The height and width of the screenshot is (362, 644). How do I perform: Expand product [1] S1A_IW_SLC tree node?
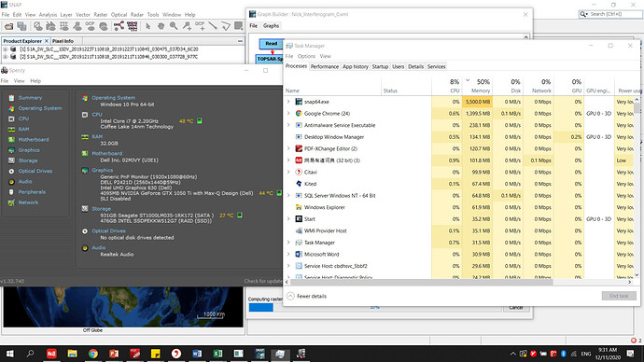6,49
